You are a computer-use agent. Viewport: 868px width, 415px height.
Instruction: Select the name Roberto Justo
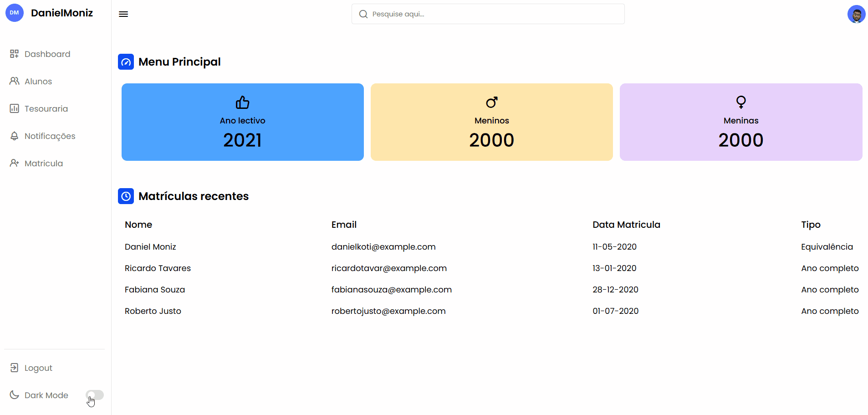coord(153,311)
